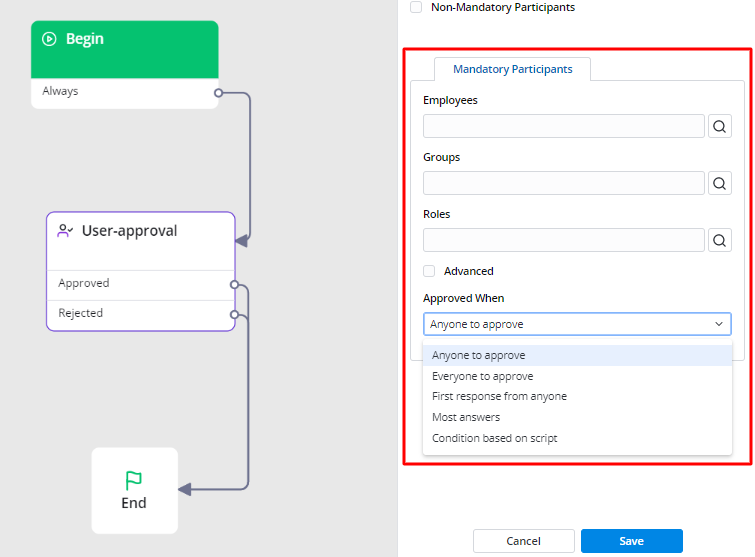Viewport: 755px width, 557px height.
Task: Click the Always output connector dot
Action: point(218,92)
